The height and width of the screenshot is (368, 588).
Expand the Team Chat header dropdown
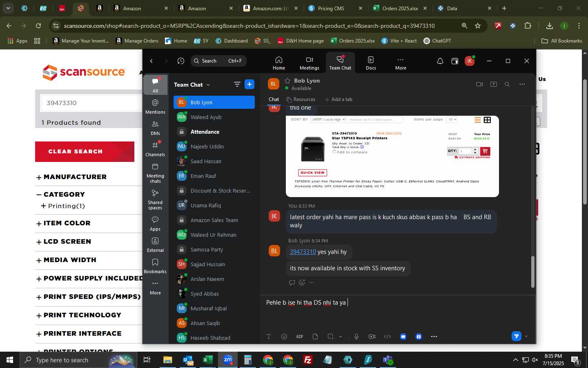(208, 85)
